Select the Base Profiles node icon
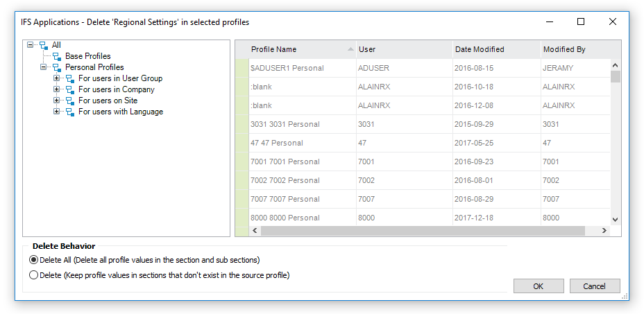644x314 pixels. 57,56
